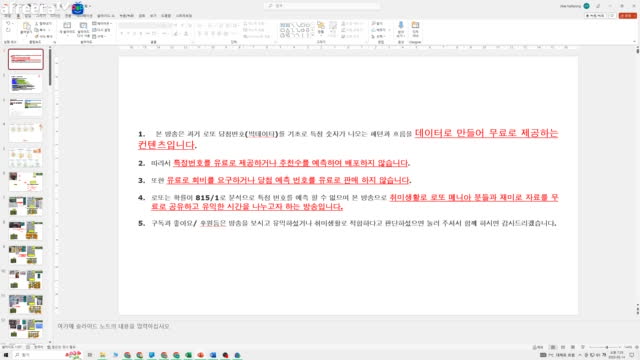640x360 pixels.
Task: Open the Draw ribbon tab
Action: pos(41,16)
